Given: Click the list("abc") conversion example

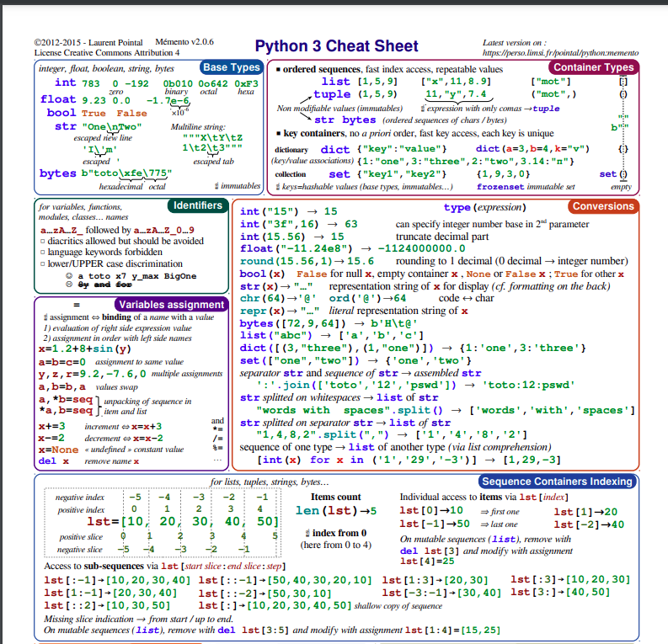Looking at the screenshot, I should 331,335.
